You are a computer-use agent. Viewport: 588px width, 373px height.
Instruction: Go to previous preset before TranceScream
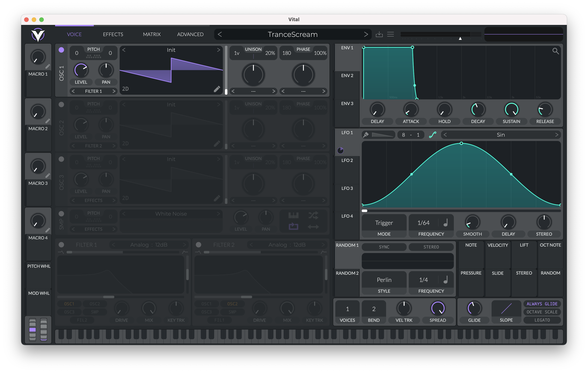220,34
